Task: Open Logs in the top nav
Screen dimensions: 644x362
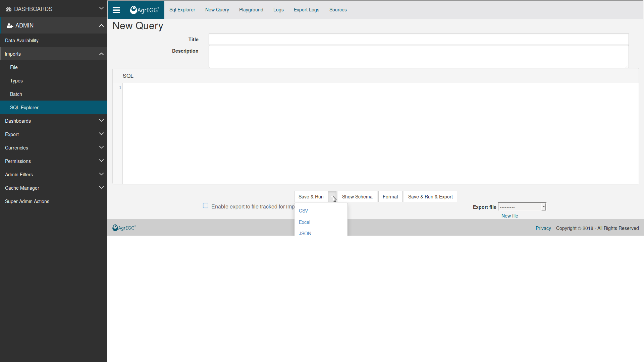Action: (278, 10)
